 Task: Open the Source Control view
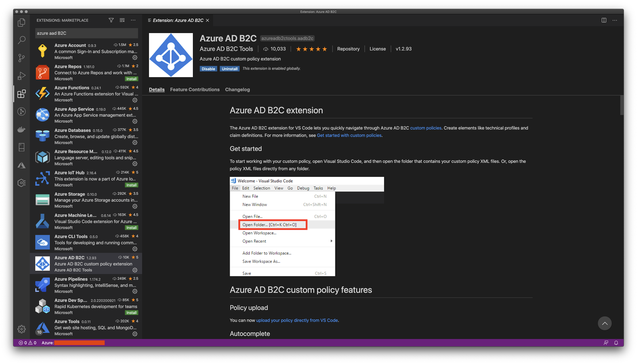(21, 58)
